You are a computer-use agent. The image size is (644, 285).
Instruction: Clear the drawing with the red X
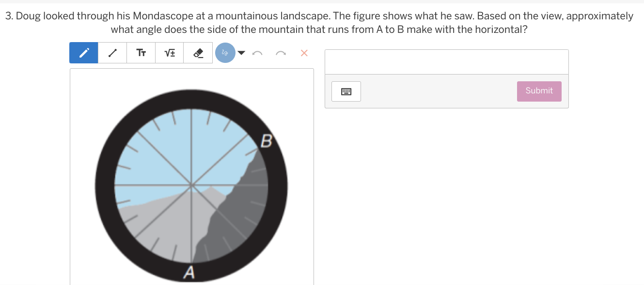point(304,53)
